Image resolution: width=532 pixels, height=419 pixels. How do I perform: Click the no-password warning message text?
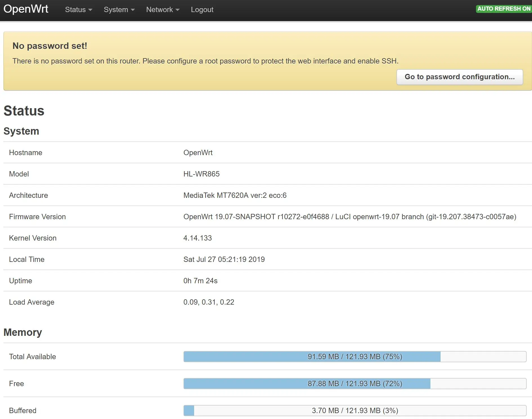(x=205, y=61)
